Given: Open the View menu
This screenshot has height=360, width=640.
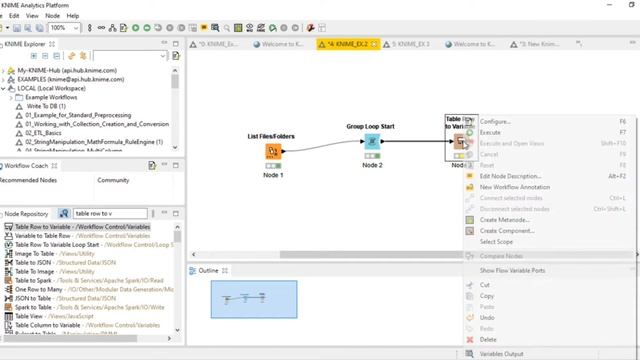Looking at the screenshot, I should tap(32, 16).
